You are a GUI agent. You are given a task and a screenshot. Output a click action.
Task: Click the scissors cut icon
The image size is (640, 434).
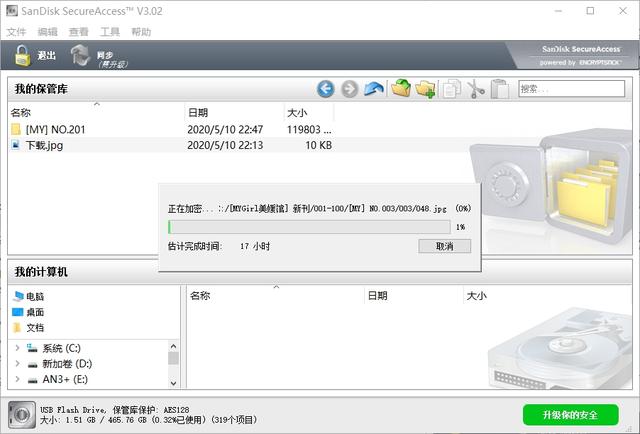[476, 89]
